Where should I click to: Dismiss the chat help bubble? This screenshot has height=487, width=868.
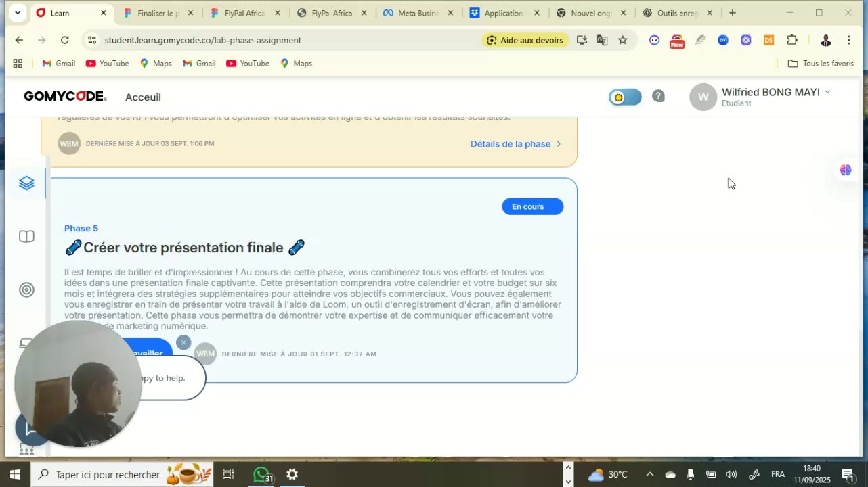click(x=183, y=342)
